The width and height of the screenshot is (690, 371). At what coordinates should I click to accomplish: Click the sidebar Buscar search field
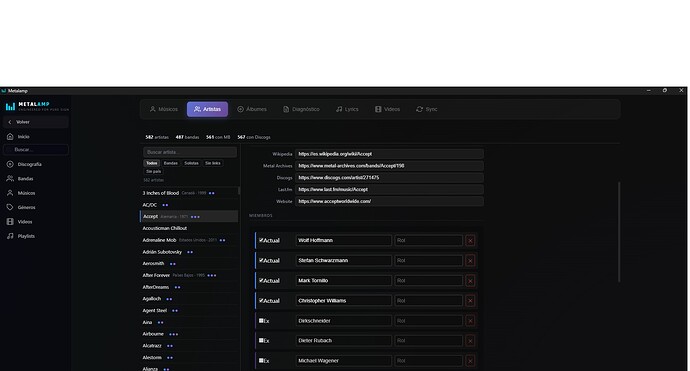pyautogui.click(x=36, y=150)
